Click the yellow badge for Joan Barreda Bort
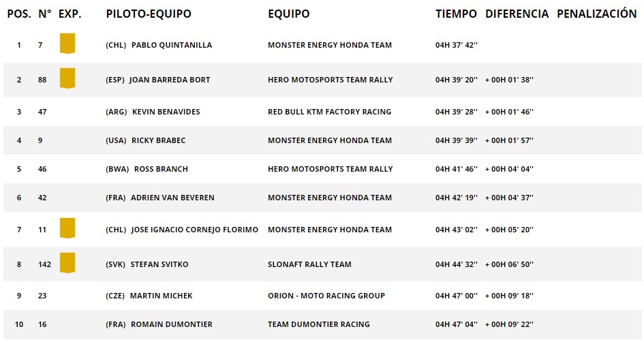Screen dimensions: 644x342 [x=67, y=78]
